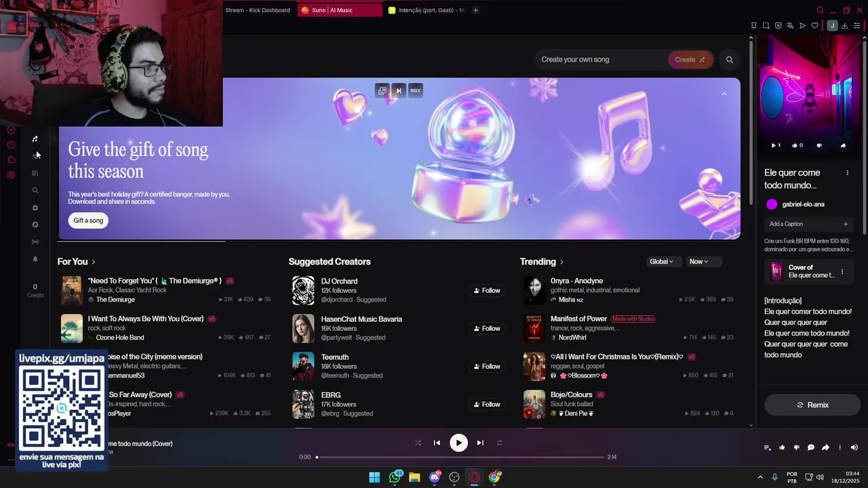This screenshot has width=868, height=488.
Task: Open I Want To Always Be With You (Cover)
Action: click(x=146, y=319)
